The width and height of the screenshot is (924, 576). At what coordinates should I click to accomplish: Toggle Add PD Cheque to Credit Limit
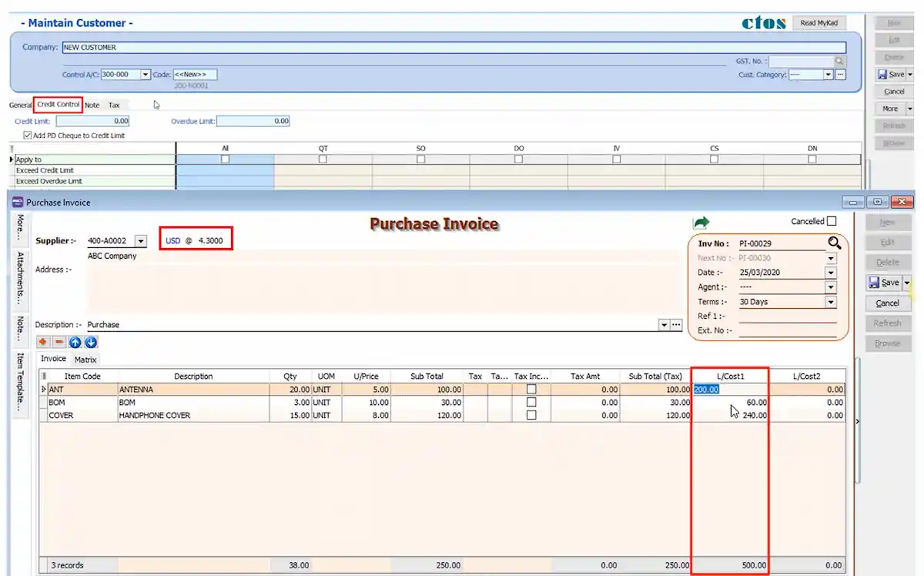point(28,136)
